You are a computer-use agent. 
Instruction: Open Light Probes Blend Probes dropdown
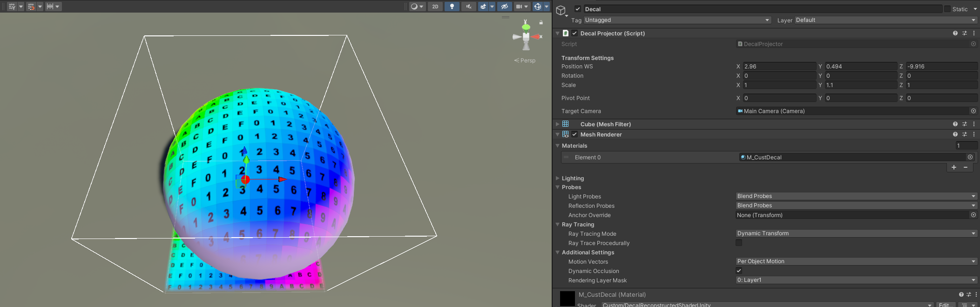click(x=856, y=196)
